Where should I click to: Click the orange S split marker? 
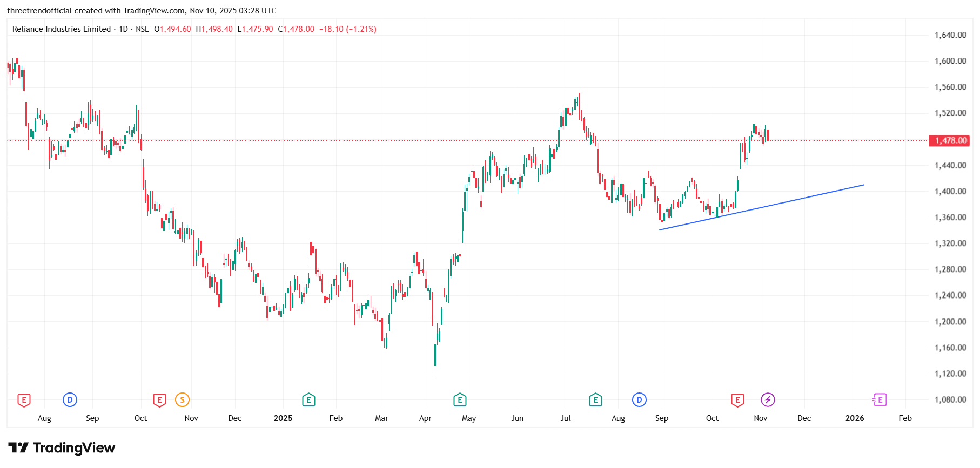183,400
